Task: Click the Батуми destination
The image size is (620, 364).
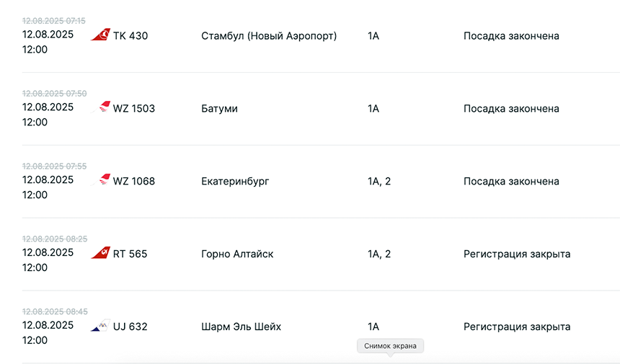Action: pyautogui.click(x=219, y=109)
